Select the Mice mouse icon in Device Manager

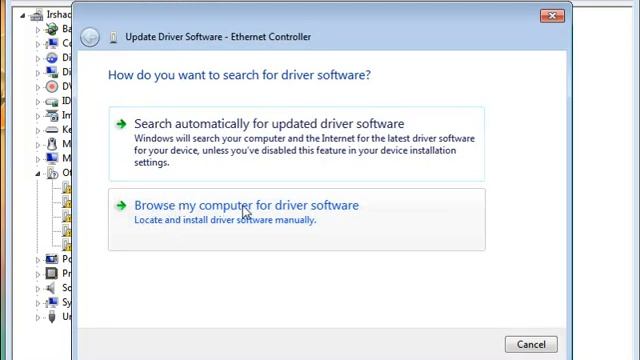coord(52,144)
